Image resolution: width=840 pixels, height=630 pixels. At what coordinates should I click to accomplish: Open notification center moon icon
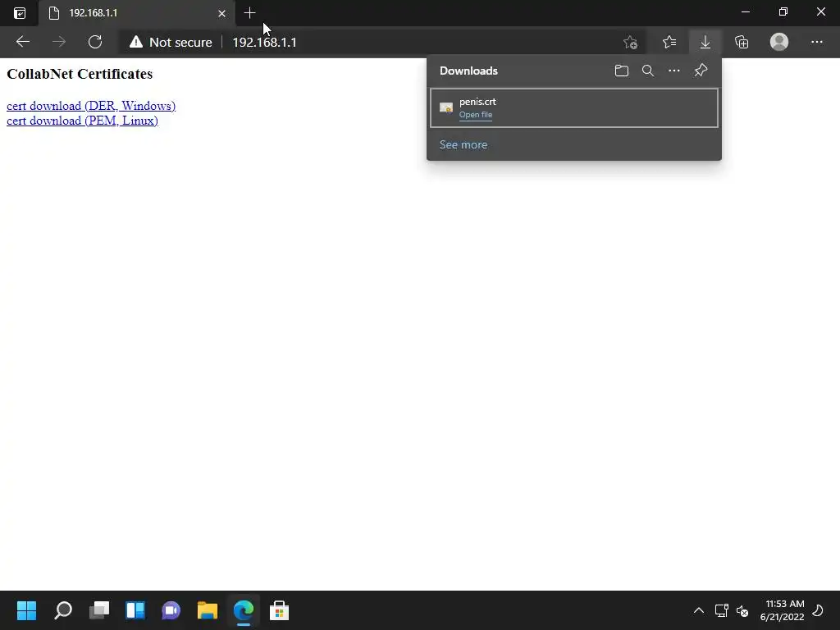tap(818, 610)
